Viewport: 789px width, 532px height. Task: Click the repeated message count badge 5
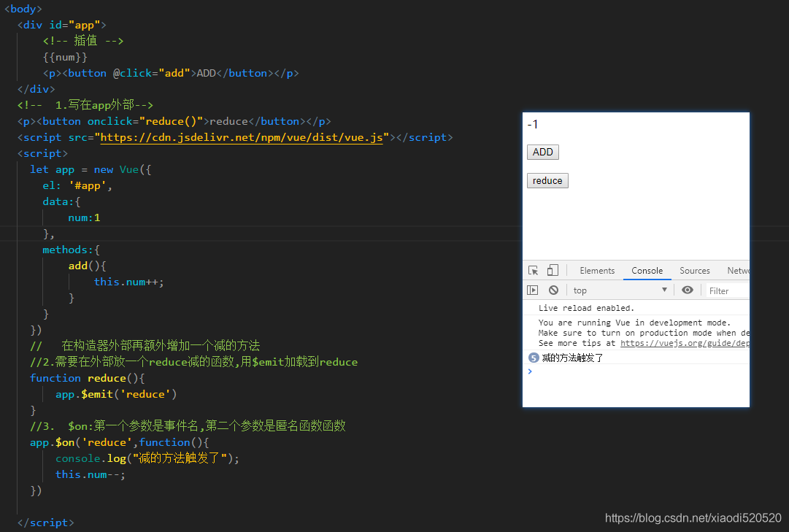534,358
